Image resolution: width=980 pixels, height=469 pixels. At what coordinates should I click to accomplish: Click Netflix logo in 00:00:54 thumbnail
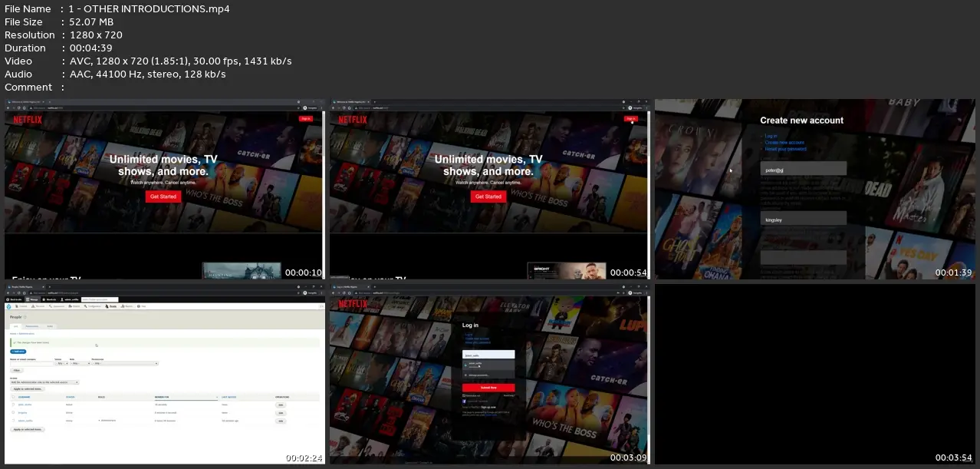click(x=352, y=120)
